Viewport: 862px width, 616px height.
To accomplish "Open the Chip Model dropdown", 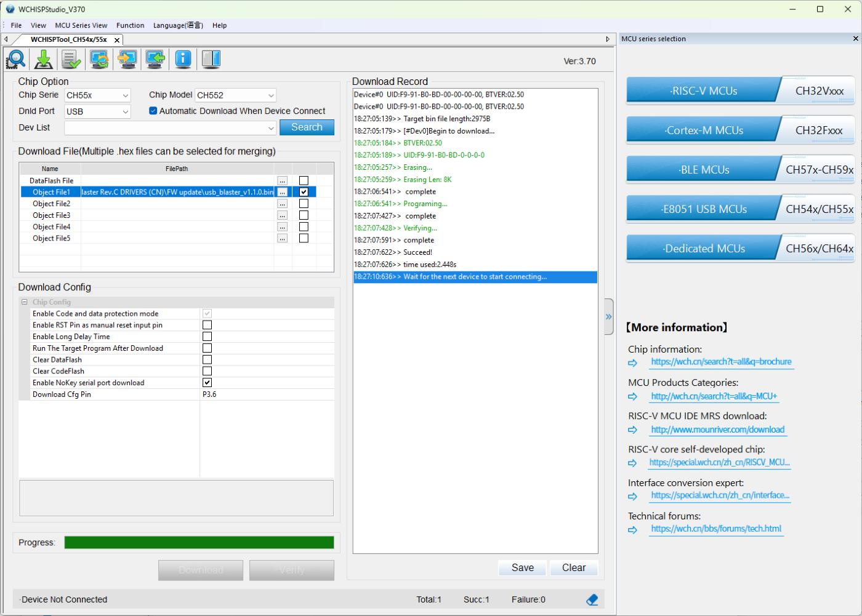I will click(235, 95).
